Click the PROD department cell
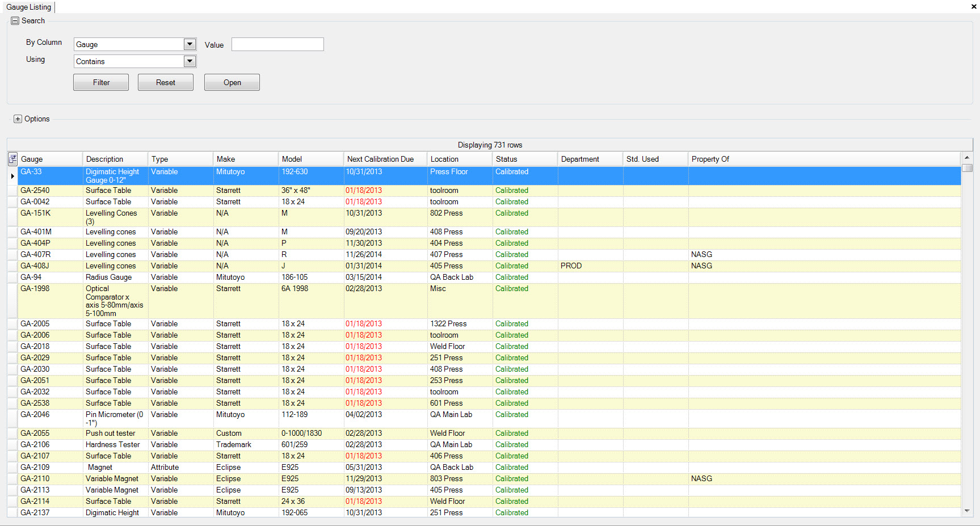 (x=591, y=266)
